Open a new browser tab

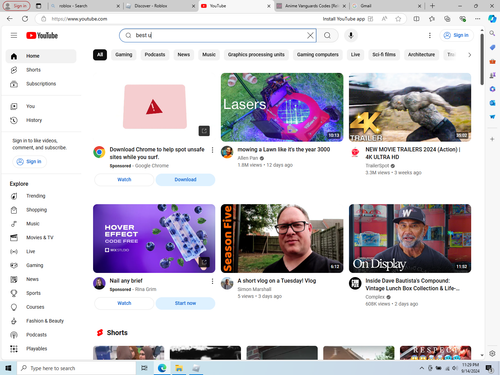(x=432, y=6)
